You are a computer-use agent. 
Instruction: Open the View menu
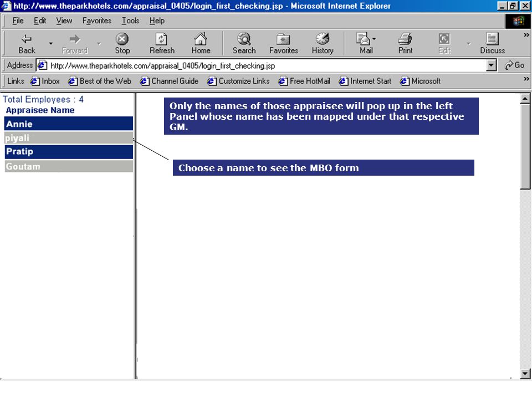64,21
